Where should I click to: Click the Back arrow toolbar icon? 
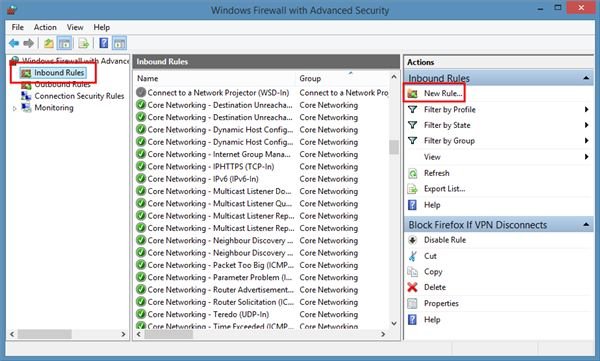[x=14, y=43]
